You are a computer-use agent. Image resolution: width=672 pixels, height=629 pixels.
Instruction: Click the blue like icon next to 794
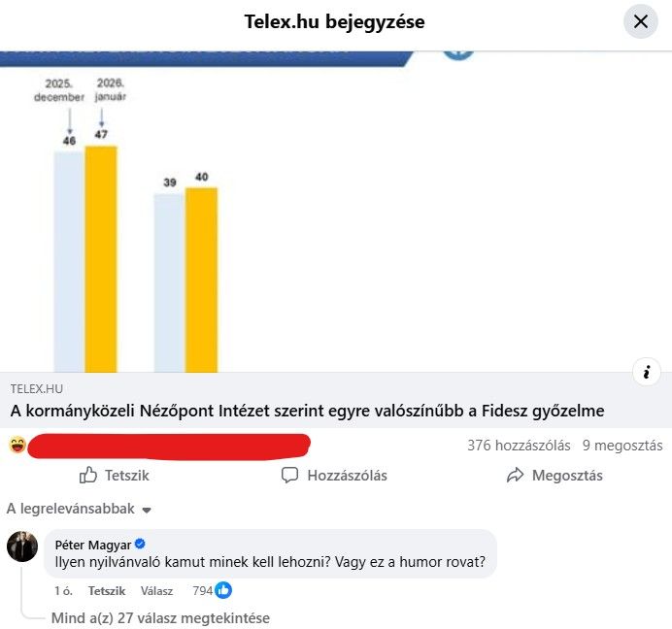tap(223, 590)
